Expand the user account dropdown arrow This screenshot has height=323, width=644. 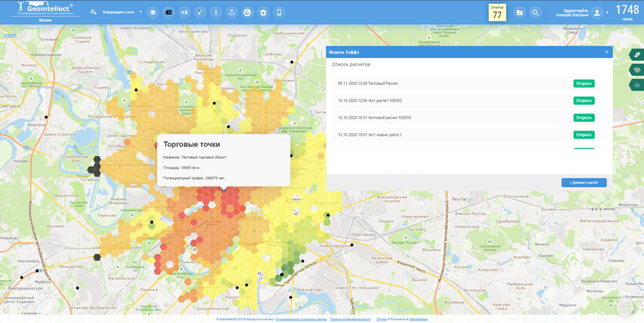pyautogui.click(x=607, y=13)
